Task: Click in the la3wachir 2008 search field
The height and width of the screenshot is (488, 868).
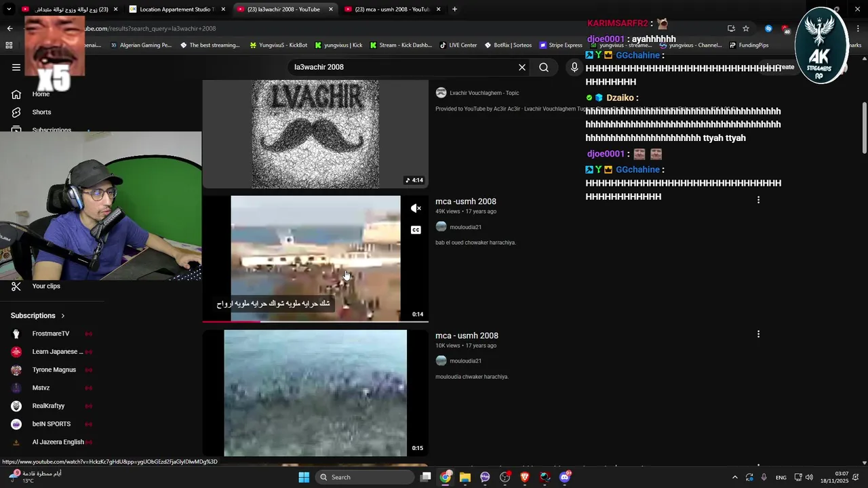Action: point(403,67)
